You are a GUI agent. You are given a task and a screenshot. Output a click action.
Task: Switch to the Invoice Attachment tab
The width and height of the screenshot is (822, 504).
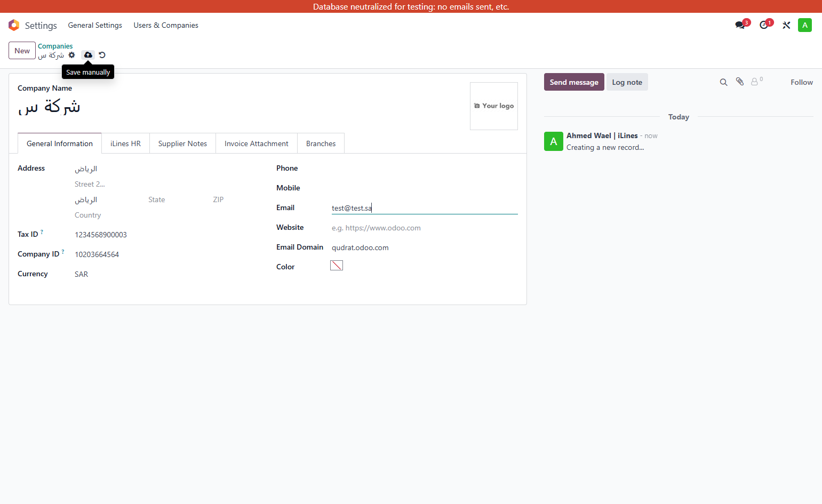click(257, 143)
